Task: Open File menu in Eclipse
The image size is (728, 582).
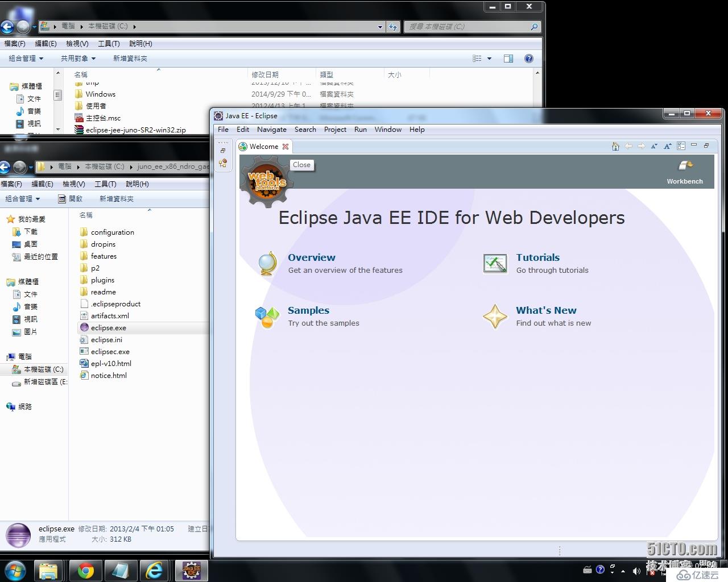Action: [x=223, y=130]
